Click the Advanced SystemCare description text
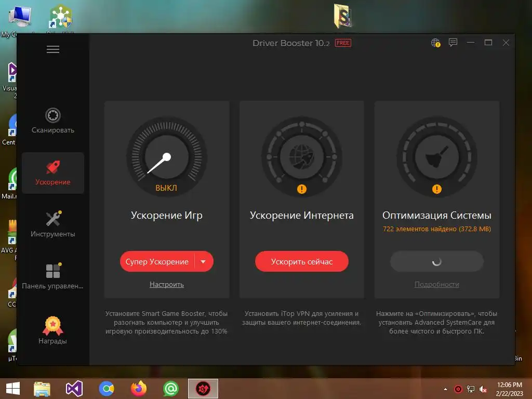Screen dimensions: 532x399 click(x=436, y=322)
